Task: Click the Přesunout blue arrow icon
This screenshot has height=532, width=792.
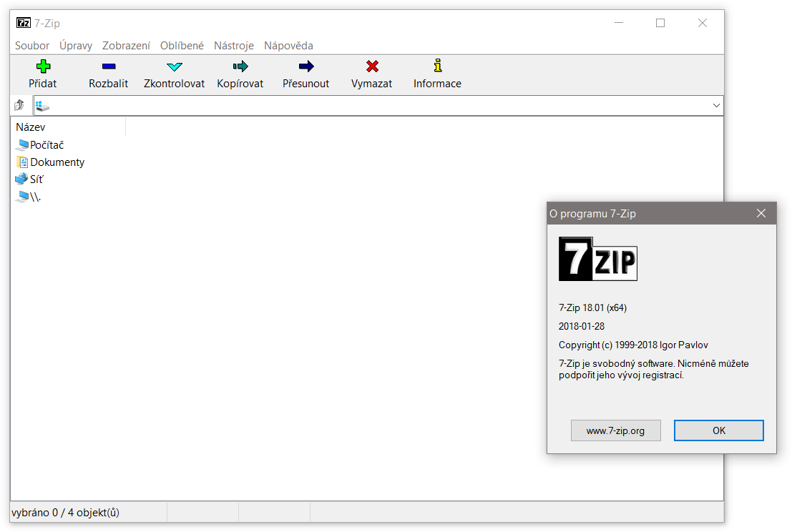Action: click(x=306, y=66)
